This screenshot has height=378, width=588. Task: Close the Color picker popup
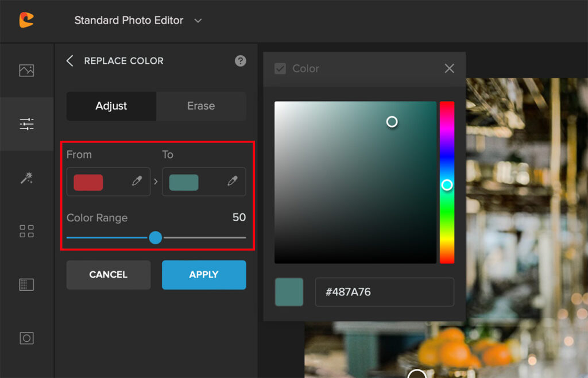pyautogui.click(x=449, y=68)
